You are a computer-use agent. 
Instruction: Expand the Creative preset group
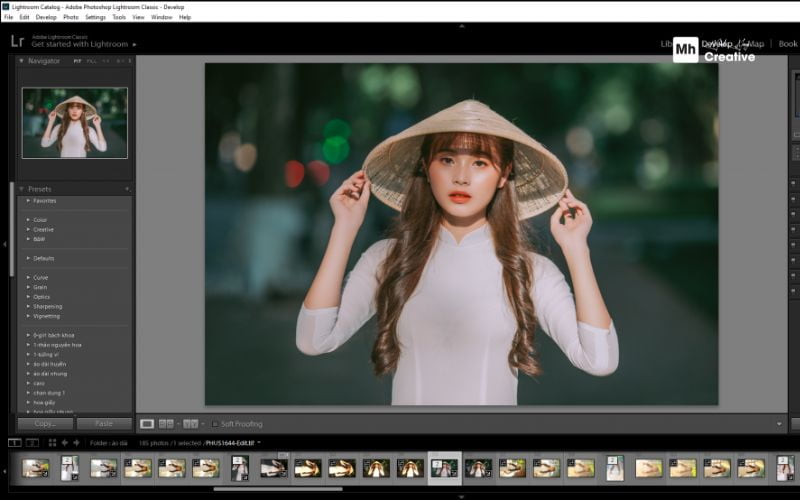pyautogui.click(x=28, y=230)
